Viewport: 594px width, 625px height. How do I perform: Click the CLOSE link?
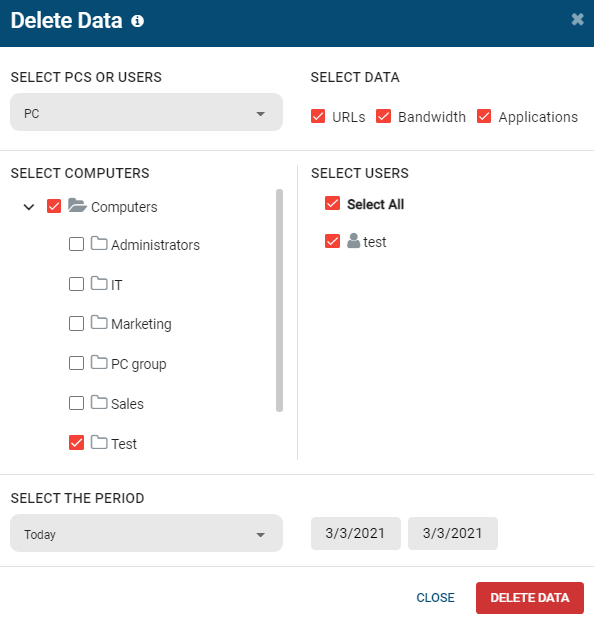click(435, 597)
